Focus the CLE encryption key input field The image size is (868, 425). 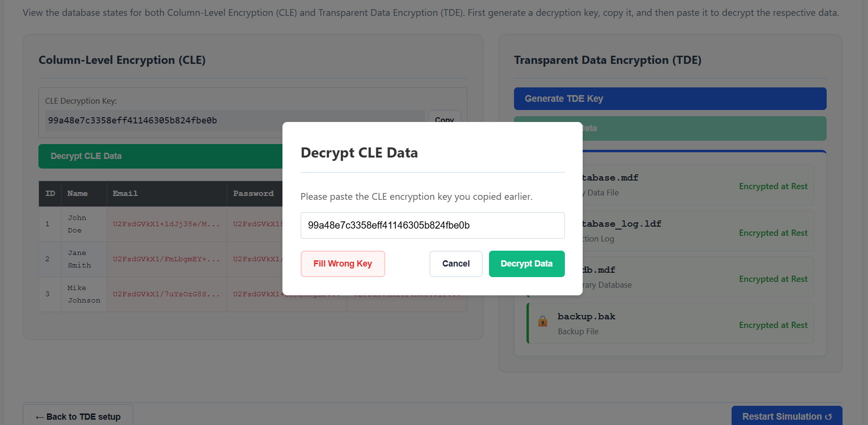point(432,225)
